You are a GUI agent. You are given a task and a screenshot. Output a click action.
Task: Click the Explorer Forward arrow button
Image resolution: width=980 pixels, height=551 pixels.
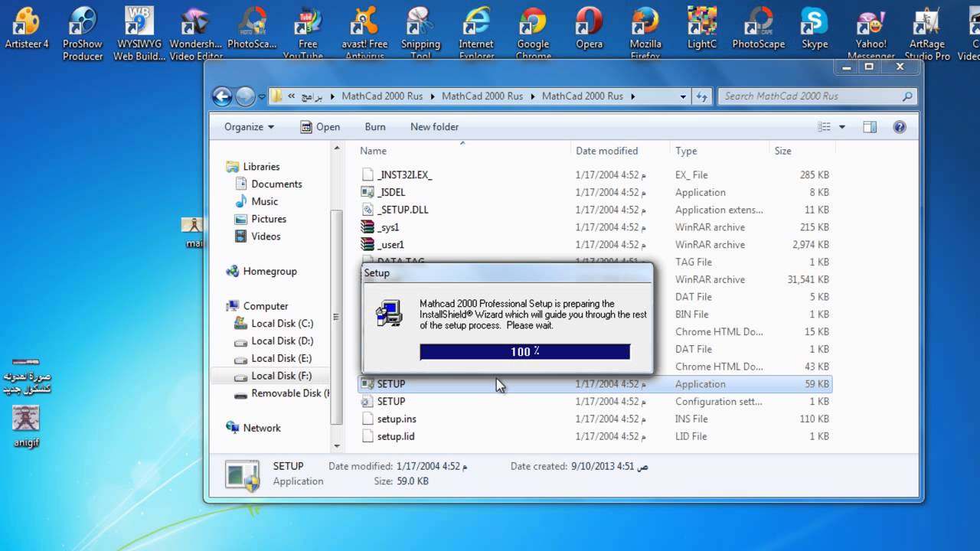point(245,96)
